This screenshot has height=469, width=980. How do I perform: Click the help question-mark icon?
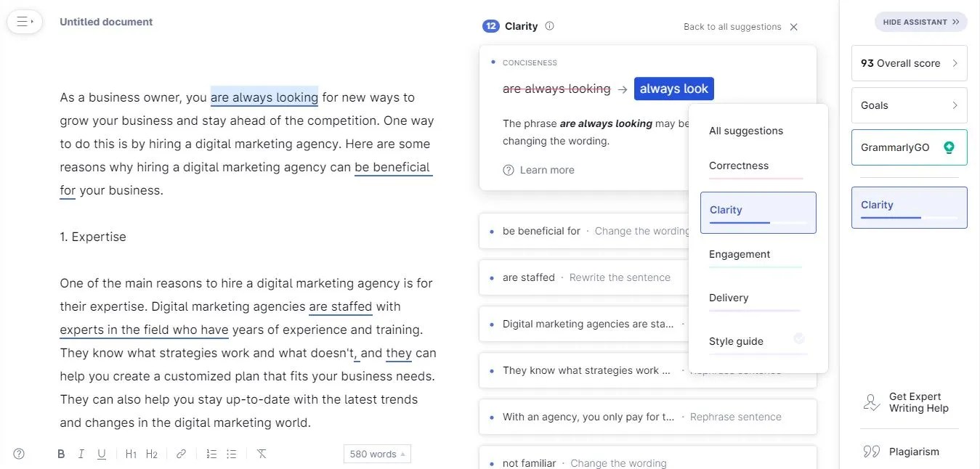pyautogui.click(x=19, y=453)
